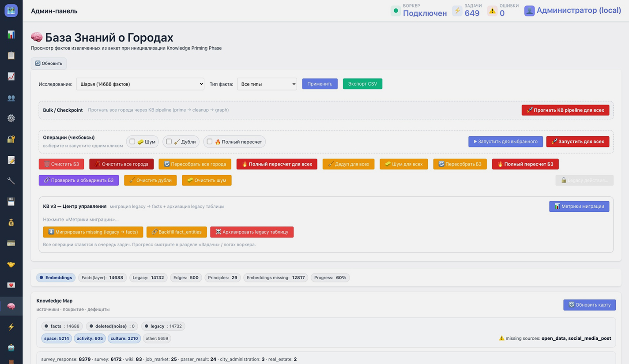Enable the Шум checkbox
Viewport: 629px width, 364px height.
[132, 142]
